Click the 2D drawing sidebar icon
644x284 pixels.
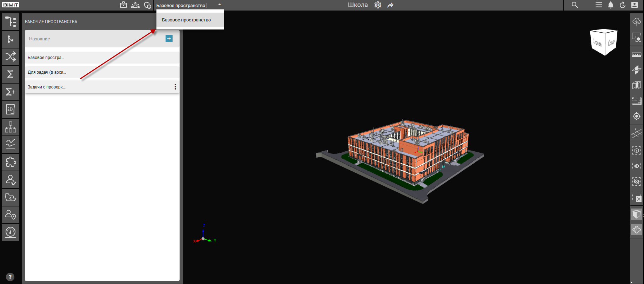pyautogui.click(x=11, y=110)
